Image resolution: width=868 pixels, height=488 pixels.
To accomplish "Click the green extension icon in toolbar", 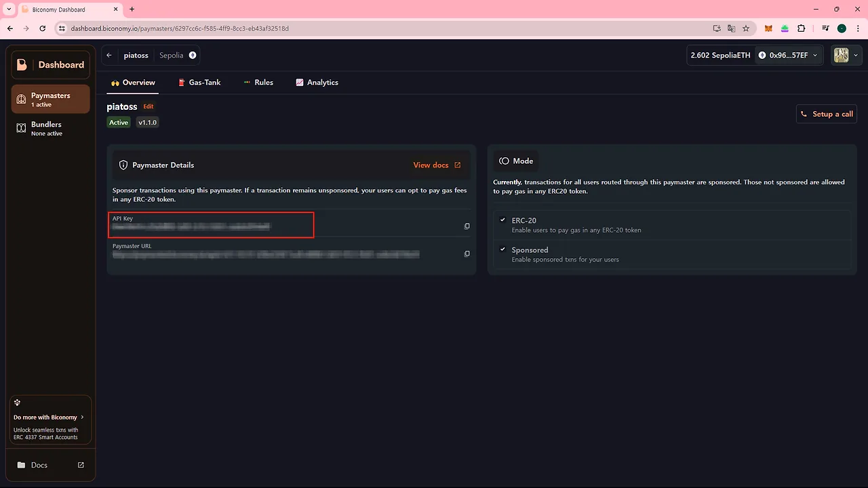I will tap(785, 28).
